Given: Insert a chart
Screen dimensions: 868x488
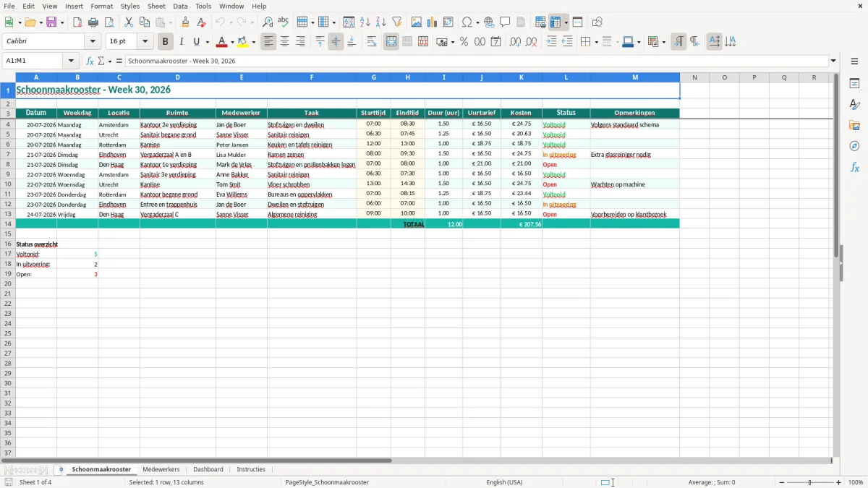Looking at the screenshot, I should click(x=433, y=22).
